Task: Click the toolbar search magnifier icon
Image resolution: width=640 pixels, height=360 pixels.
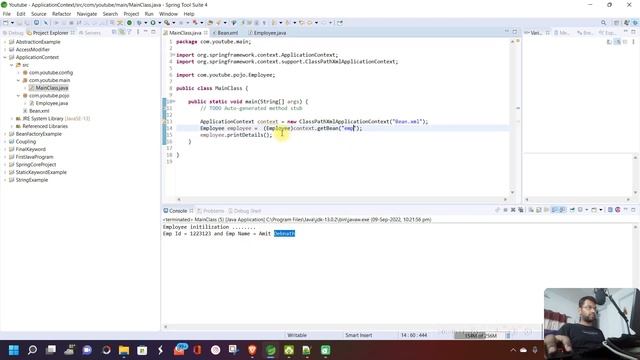Action: click(603, 23)
